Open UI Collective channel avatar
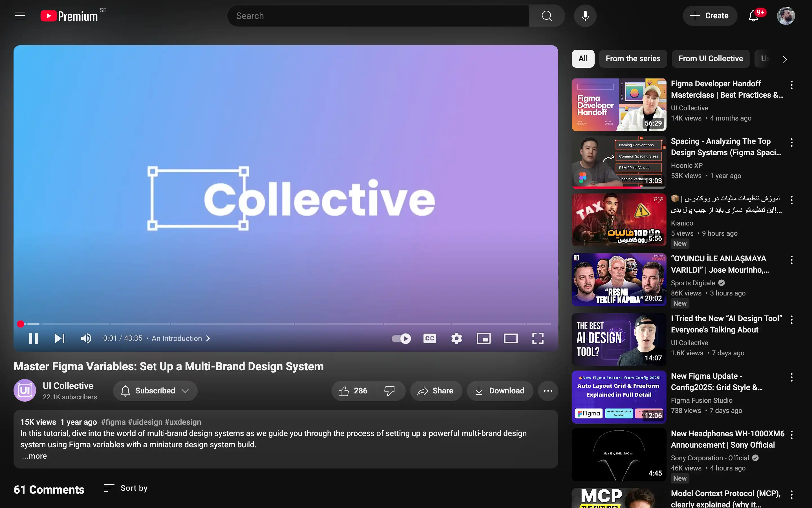Viewport: 812px width, 508px height. [25, 390]
